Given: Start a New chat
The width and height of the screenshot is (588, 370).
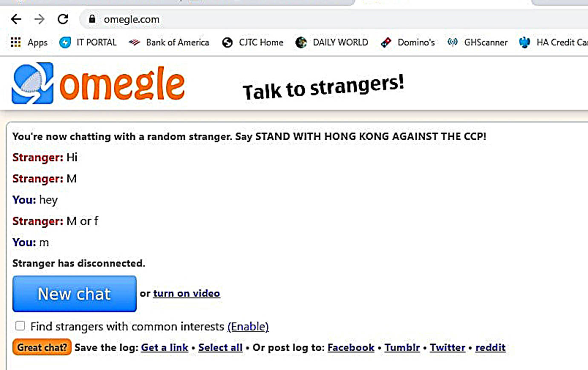Looking at the screenshot, I should [x=75, y=294].
